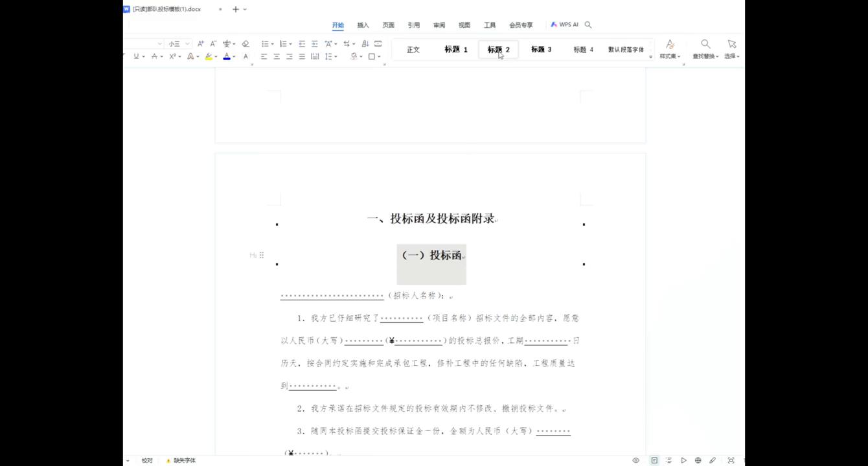
Task: Expand the 样式集 style set dropdown
Action: [670, 49]
